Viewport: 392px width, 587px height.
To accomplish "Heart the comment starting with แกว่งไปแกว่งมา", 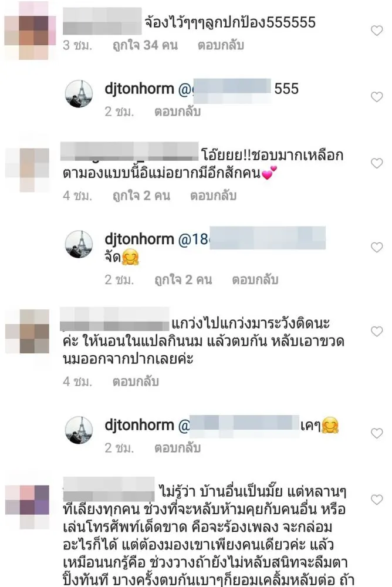I will tap(377, 331).
